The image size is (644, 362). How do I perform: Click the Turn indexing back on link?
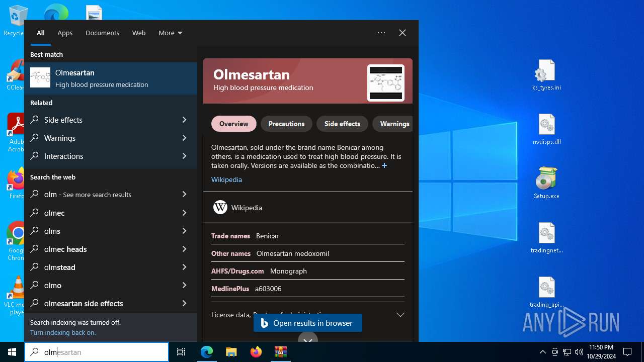[63, 332]
